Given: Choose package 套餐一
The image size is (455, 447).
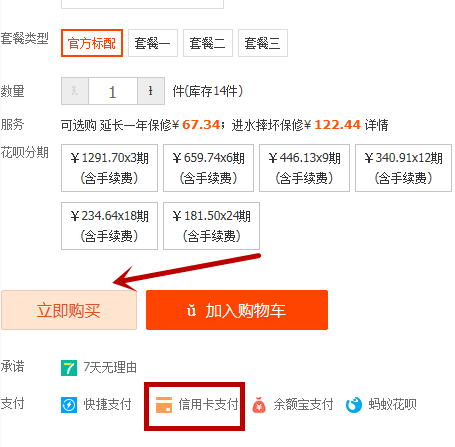Looking at the screenshot, I should click(x=153, y=43).
